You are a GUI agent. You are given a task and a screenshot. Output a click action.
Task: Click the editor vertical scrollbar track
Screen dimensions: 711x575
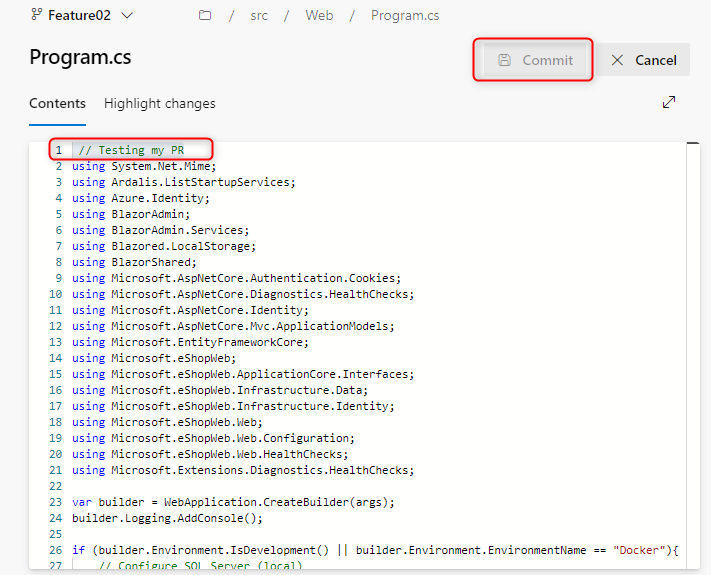click(x=693, y=356)
